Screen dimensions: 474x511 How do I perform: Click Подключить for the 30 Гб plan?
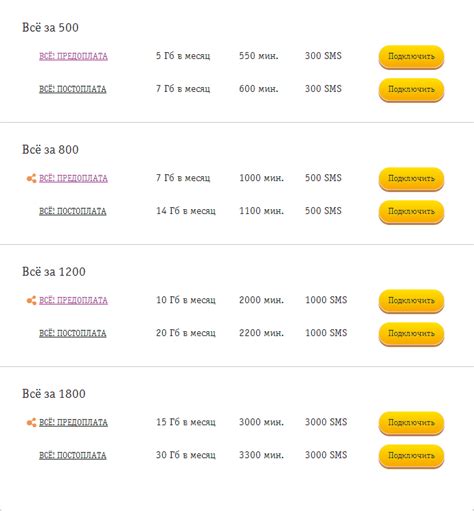[x=411, y=456]
